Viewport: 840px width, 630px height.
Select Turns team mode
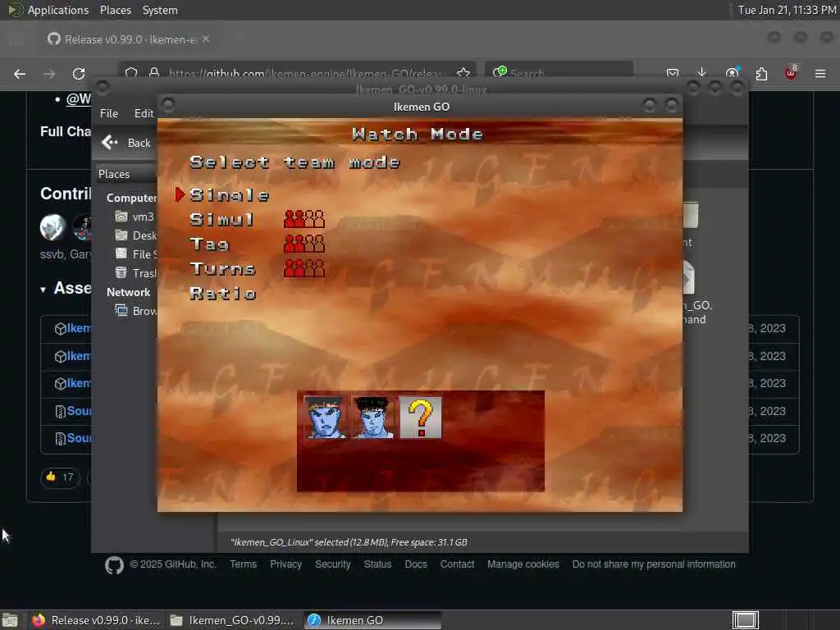[222, 268]
